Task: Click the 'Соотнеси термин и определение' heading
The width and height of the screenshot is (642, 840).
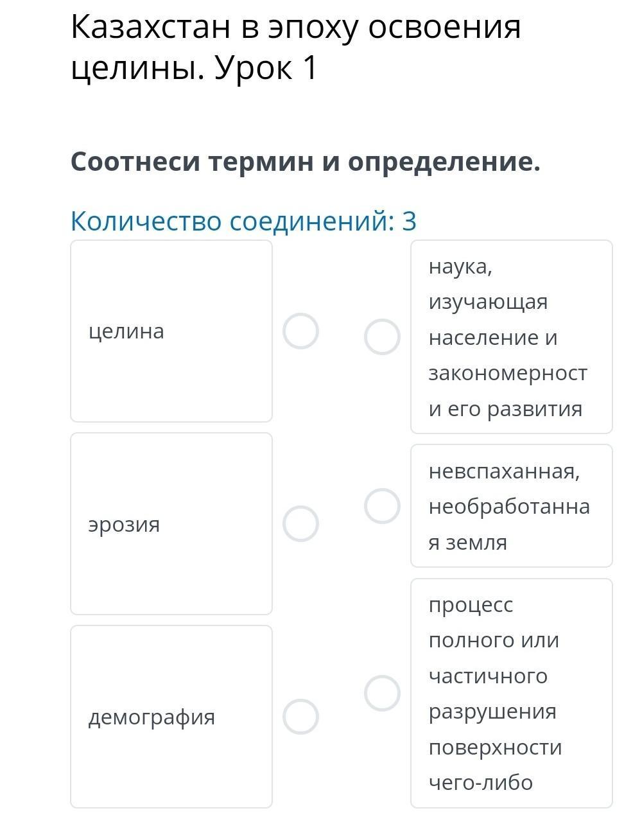Action: [306, 162]
